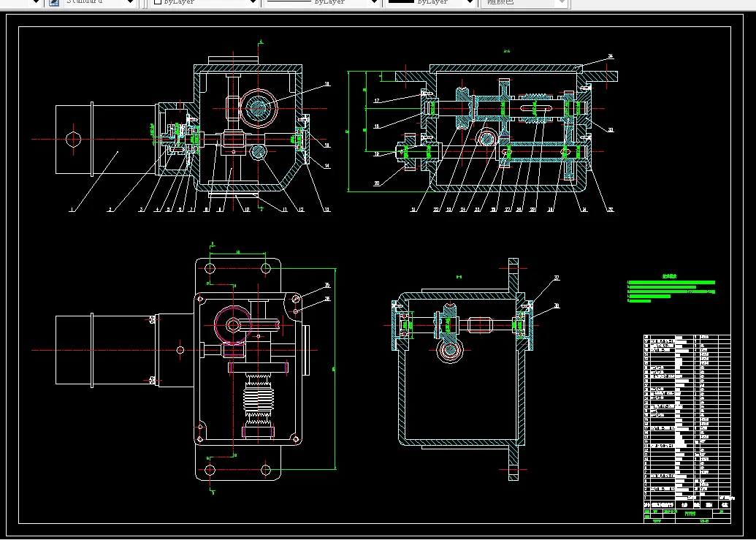
Task: Open the Standard text style dropdown
Action: point(130,2)
